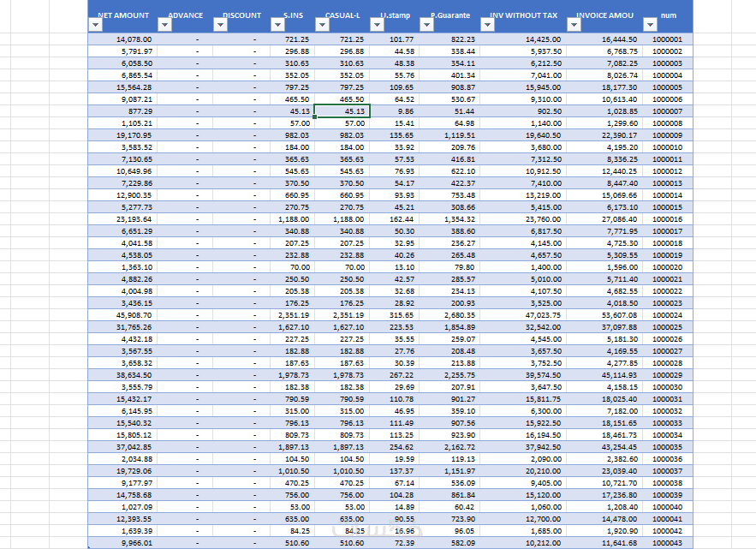
Task: Select P.Guarante value 1,854.89
Action: [x=449, y=327]
